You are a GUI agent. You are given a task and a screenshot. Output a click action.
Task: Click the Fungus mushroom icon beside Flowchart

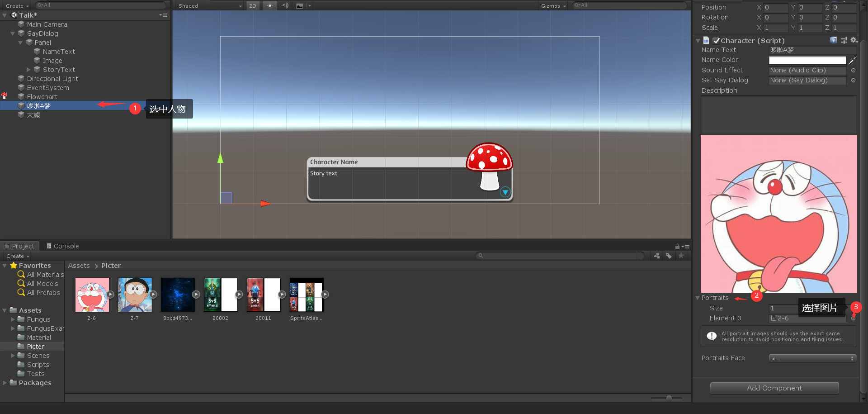coord(5,96)
